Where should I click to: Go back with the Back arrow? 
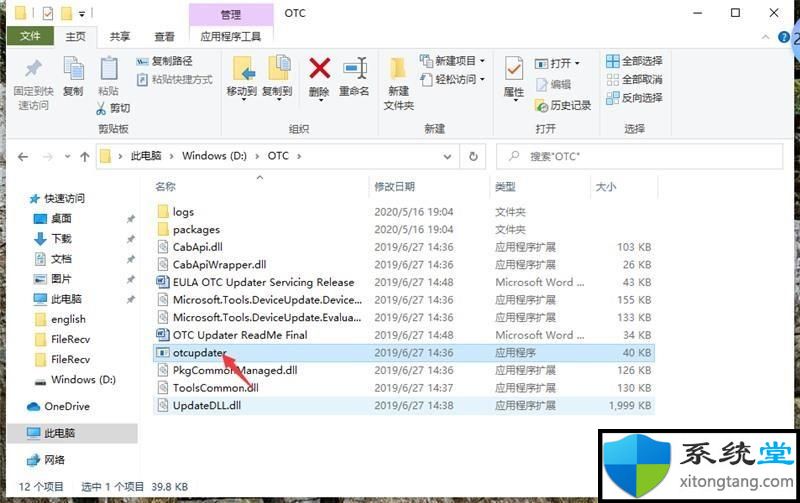point(23,157)
